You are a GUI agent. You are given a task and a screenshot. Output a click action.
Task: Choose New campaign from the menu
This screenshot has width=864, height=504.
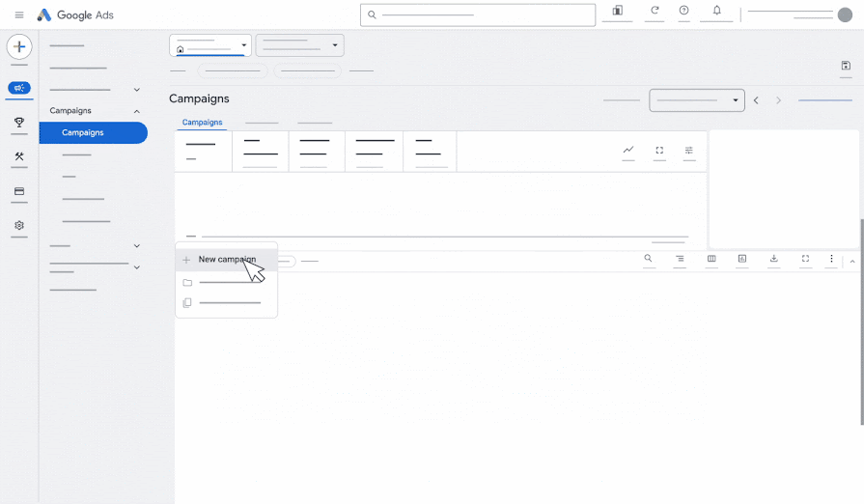pos(227,260)
